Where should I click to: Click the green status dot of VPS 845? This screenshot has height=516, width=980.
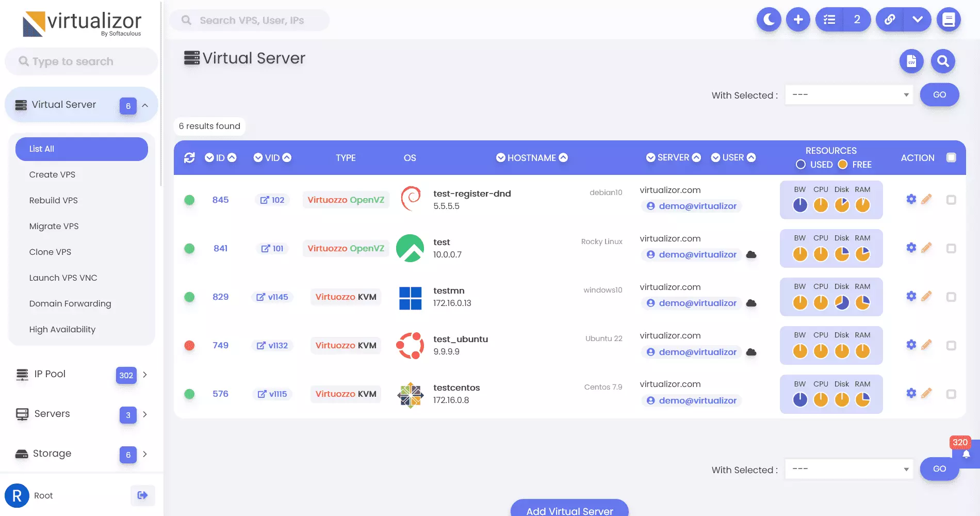pos(189,200)
